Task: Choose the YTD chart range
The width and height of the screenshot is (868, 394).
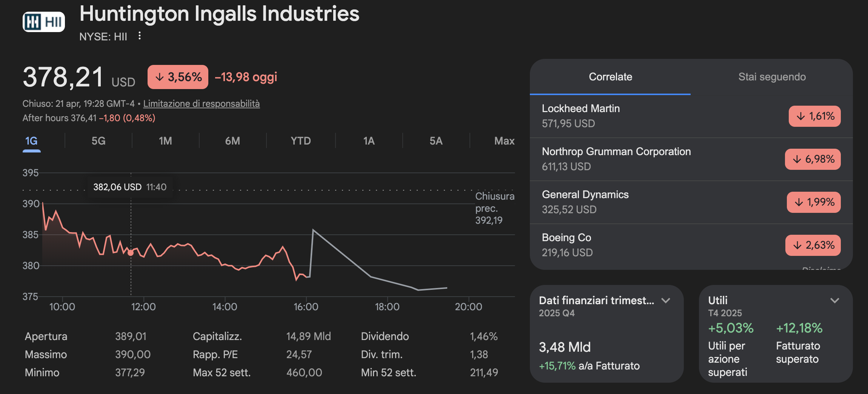Action: click(301, 141)
